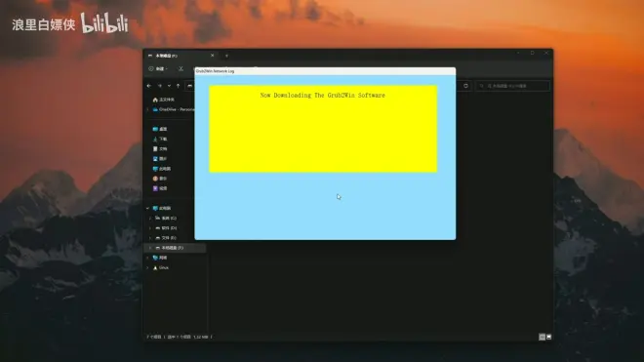Click the search box in Explorer
The image size is (644, 362).
pyautogui.click(x=512, y=86)
